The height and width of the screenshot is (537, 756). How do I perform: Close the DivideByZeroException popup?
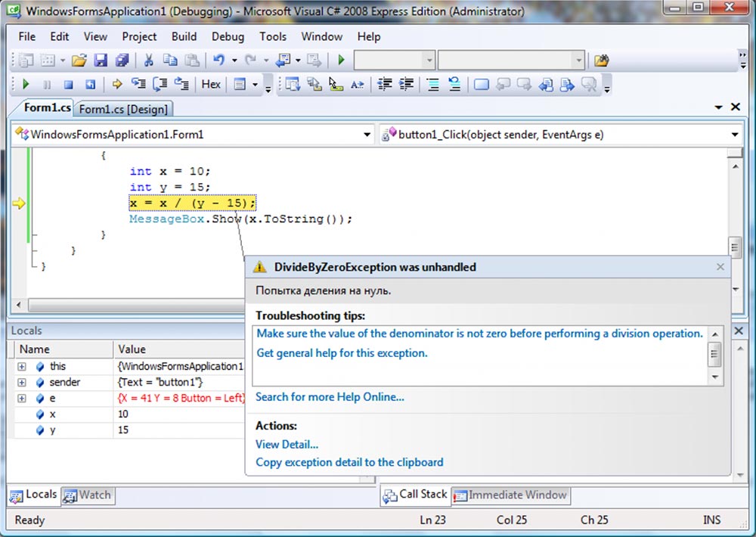click(x=720, y=267)
